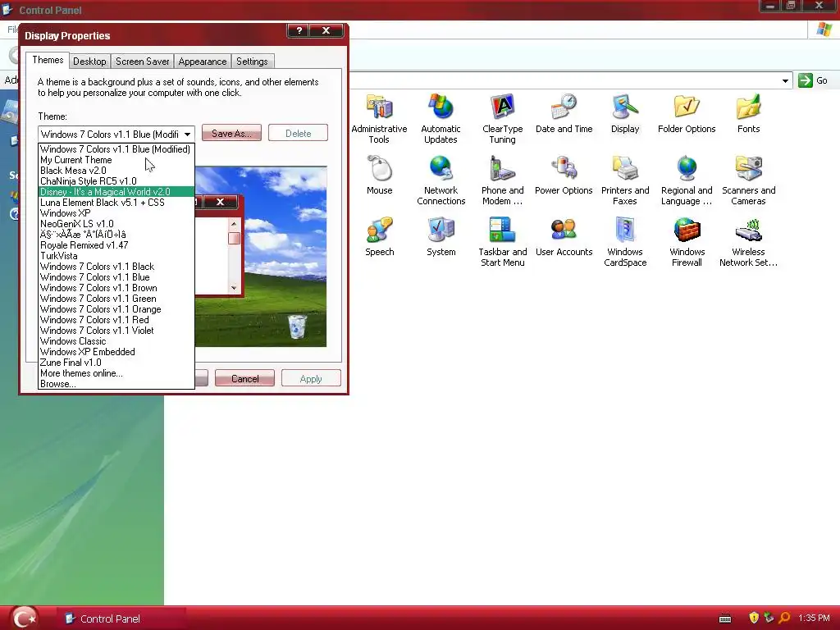Click the magnifier tray icon
The height and width of the screenshot is (630, 840).
[x=783, y=619]
